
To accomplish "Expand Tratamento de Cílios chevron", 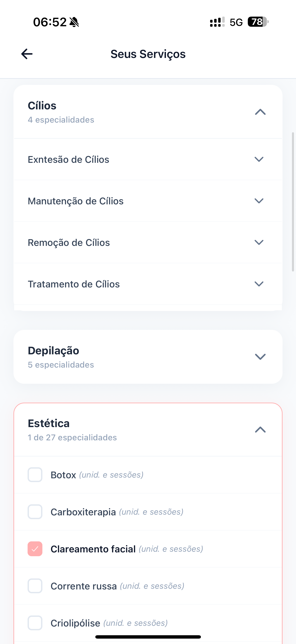I will [x=259, y=284].
